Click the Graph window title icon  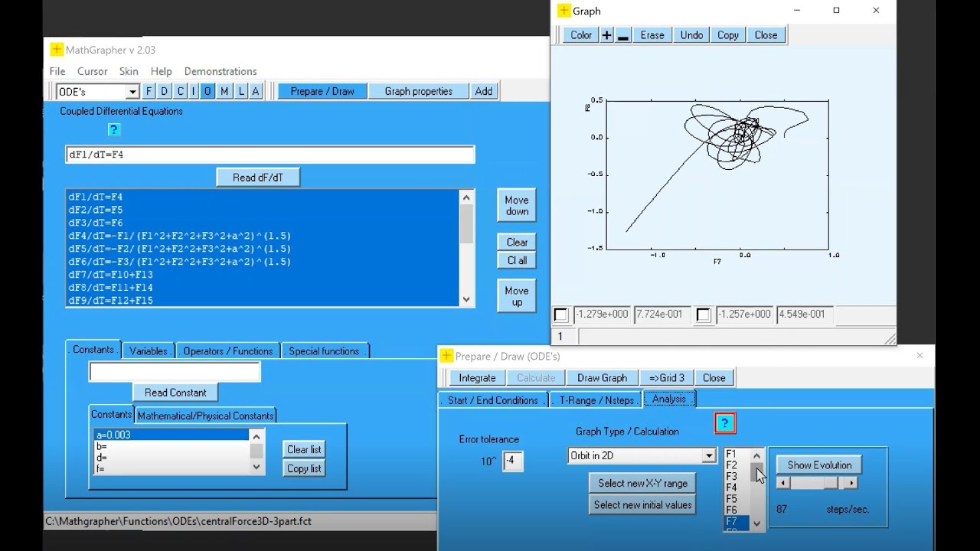563,11
